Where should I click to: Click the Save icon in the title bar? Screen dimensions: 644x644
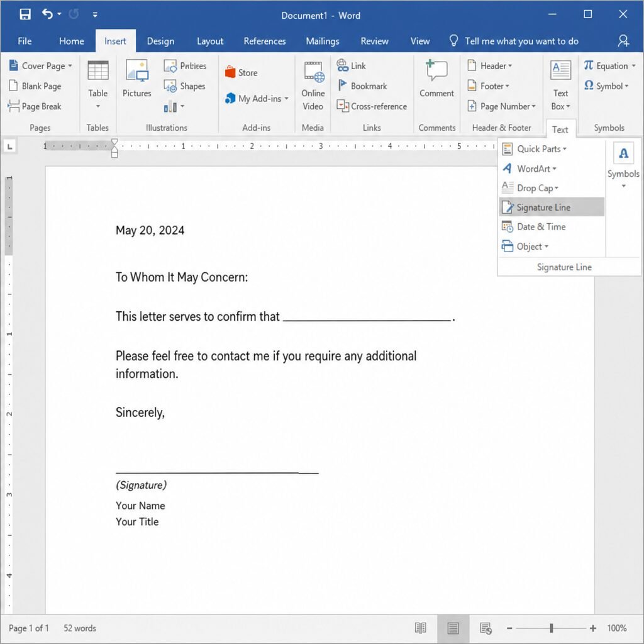[25, 15]
